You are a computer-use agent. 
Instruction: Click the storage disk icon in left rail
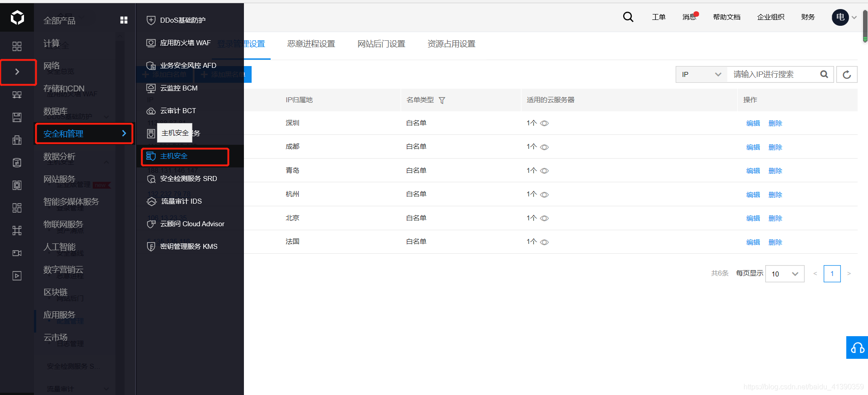[17, 118]
